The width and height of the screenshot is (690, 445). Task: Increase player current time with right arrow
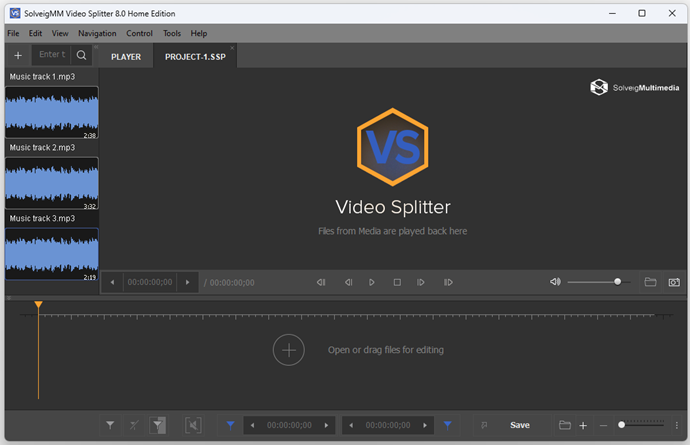[x=187, y=282]
